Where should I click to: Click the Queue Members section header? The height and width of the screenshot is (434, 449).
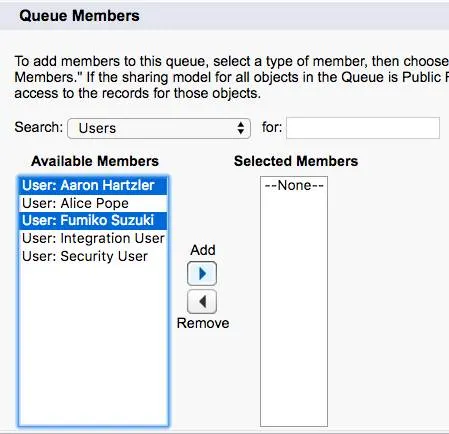click(x=79, y=16)
